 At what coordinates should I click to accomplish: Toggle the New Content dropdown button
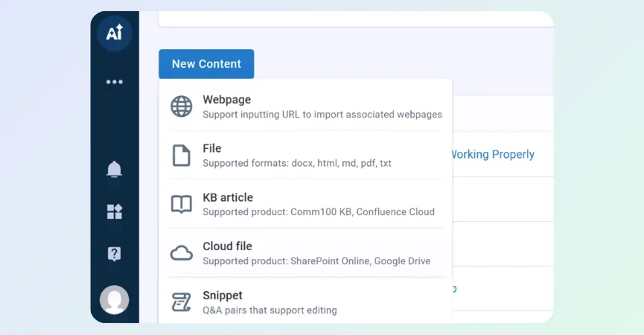point(206,64)
